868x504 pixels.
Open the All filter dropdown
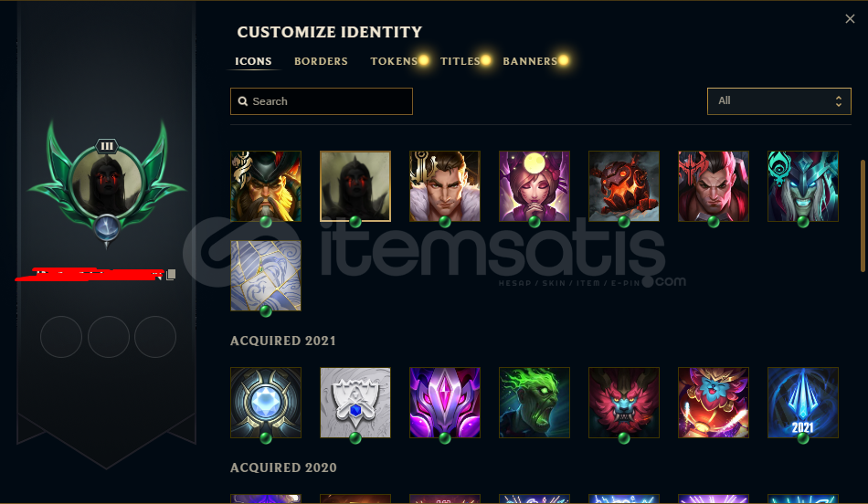778,101
